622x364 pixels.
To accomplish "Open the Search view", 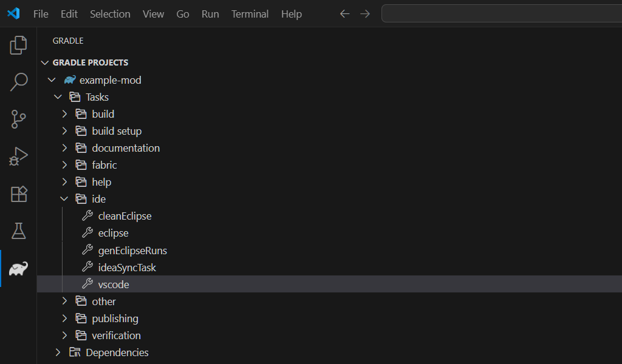I will tap(18, 82).
